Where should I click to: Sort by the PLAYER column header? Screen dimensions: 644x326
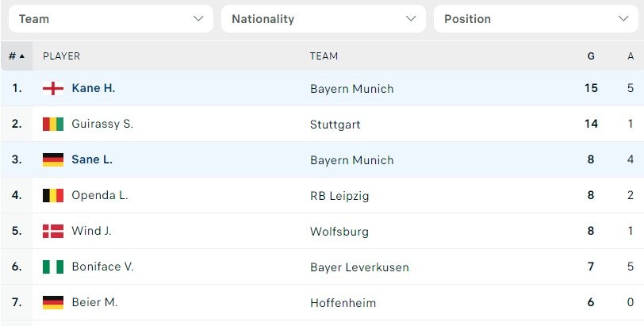click(61, 56)
